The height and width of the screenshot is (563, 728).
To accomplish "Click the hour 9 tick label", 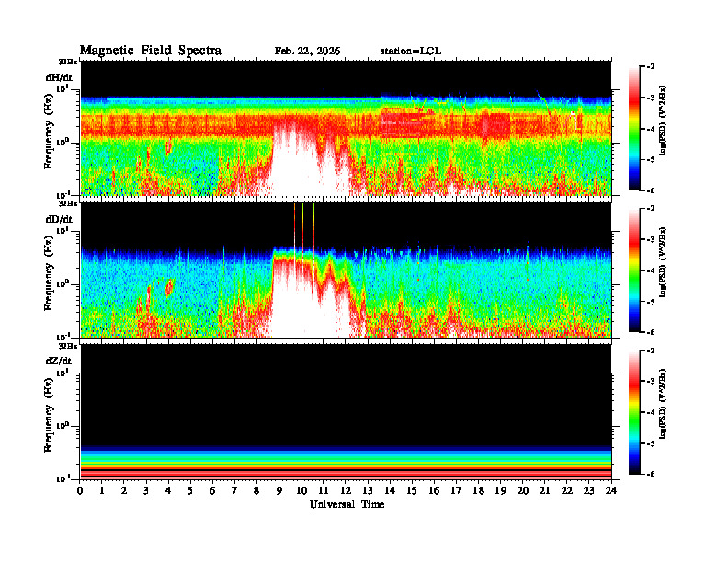I will coord(279,490).
